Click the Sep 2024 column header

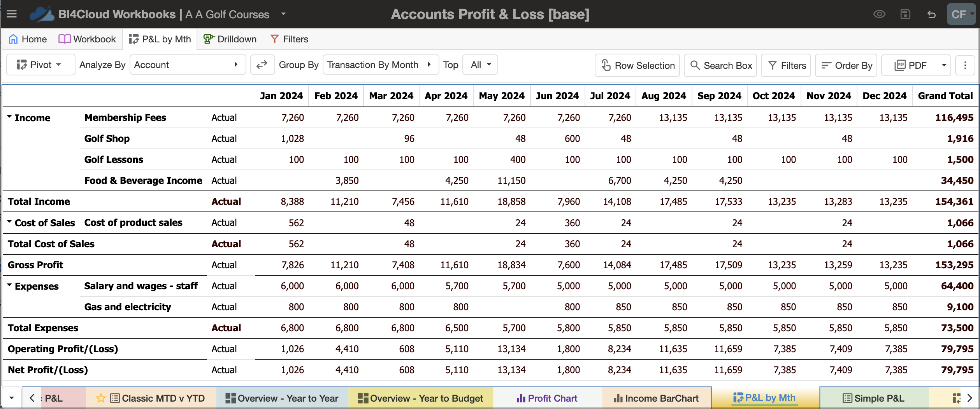click(719, 96)
